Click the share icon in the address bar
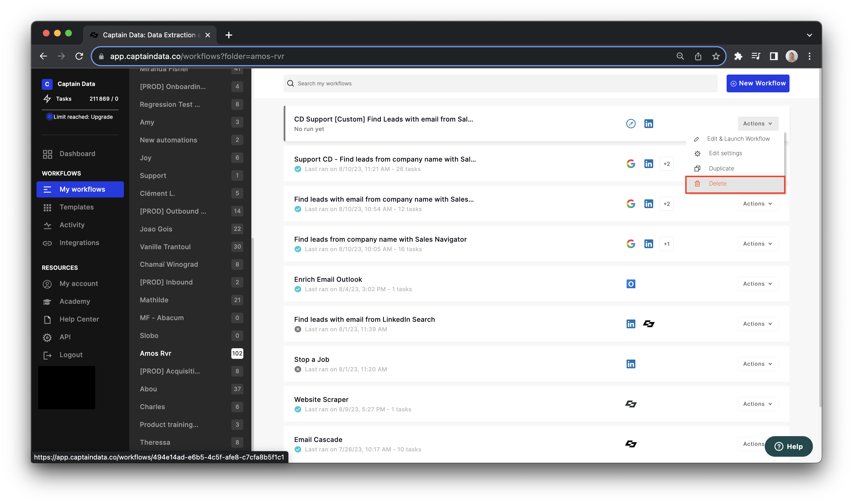This screenshot has width=853, height=504. click(698, 56)
